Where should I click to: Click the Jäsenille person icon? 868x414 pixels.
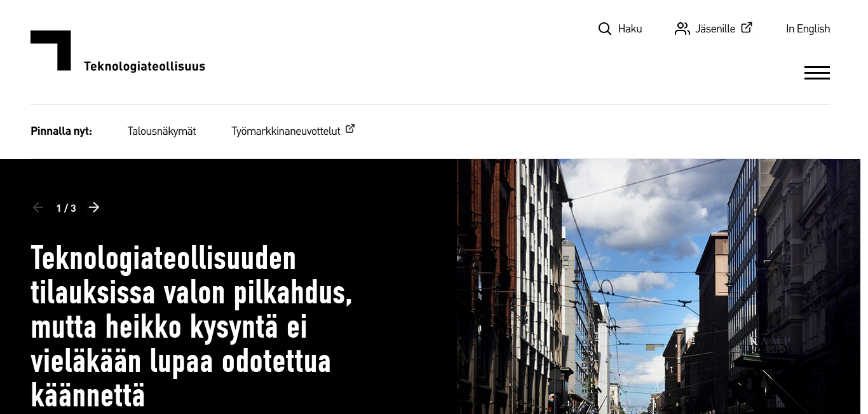(682, 29)
